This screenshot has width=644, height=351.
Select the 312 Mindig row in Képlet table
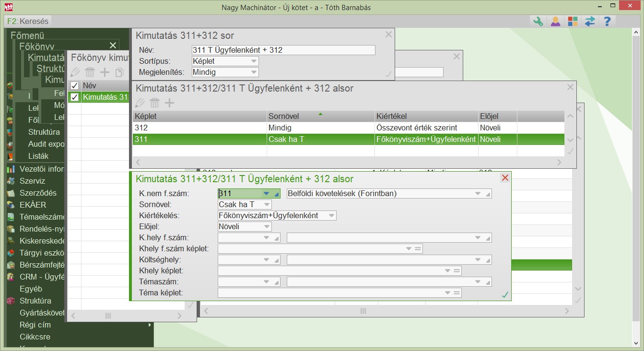click(x=349, y=128)
